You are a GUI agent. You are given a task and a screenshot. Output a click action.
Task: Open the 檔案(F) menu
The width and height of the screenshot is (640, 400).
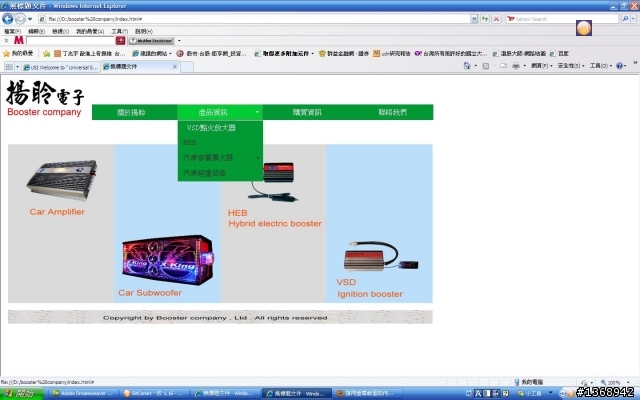click(x=12, y=31)
